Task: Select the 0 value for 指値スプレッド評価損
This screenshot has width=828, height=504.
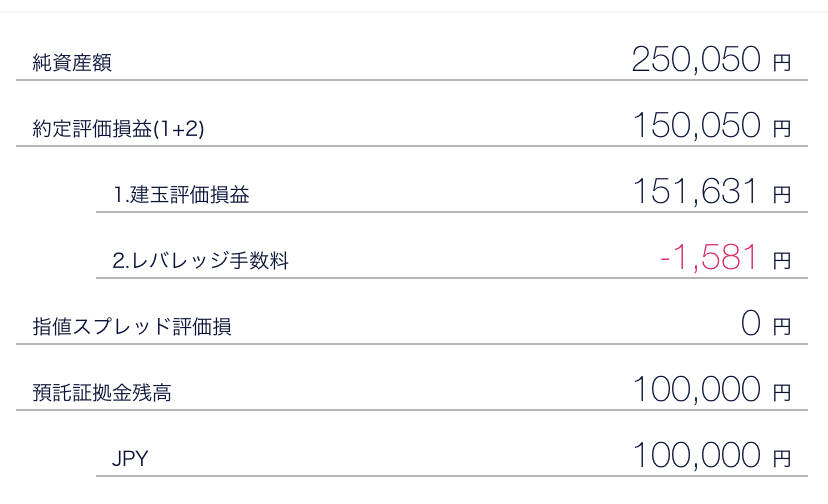Action: (751, 324)
